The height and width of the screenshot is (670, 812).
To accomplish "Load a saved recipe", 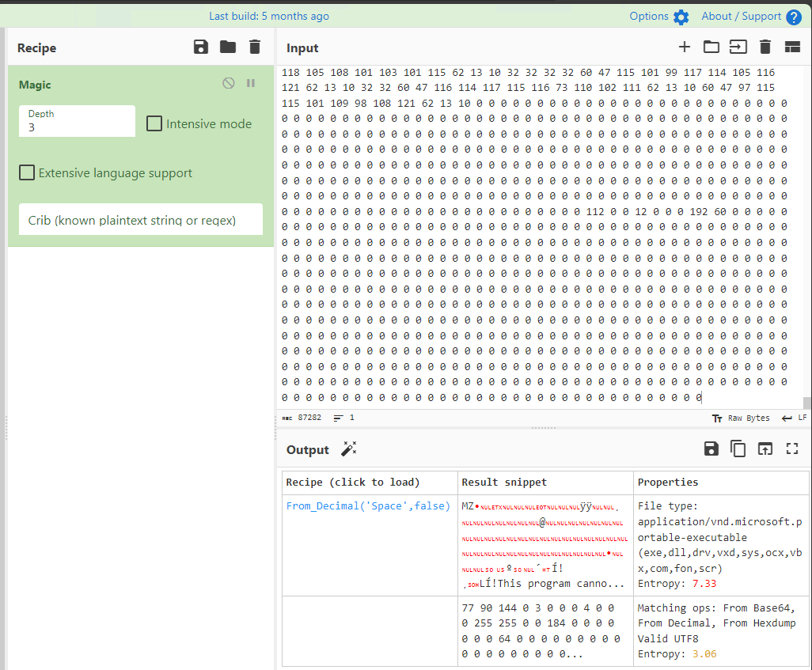I will [x=227, y=47].
